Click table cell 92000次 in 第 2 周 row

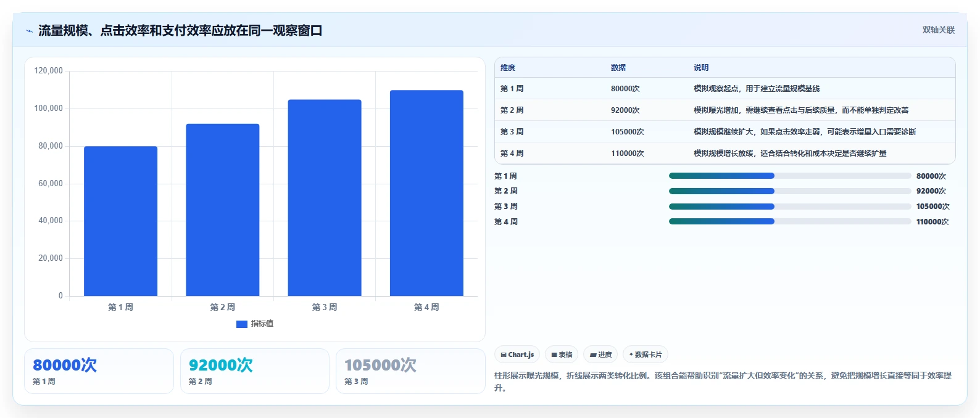[625, 110]
